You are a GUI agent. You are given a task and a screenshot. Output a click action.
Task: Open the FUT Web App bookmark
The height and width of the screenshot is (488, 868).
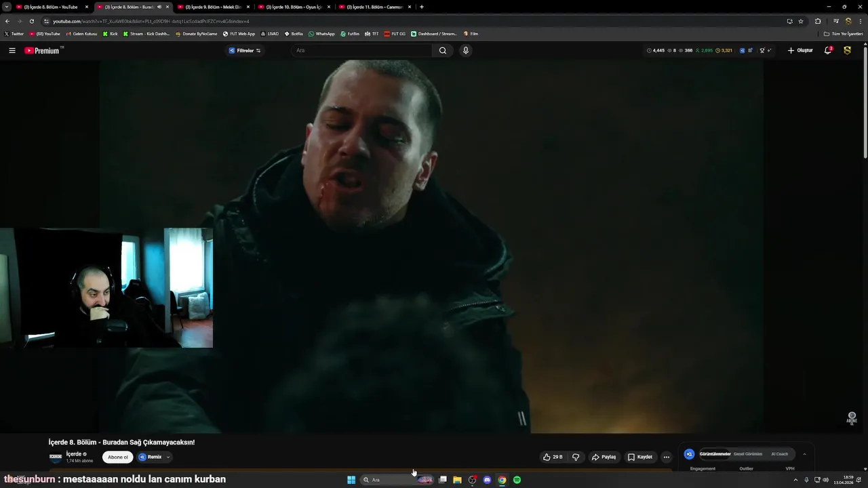coord(239,33)
